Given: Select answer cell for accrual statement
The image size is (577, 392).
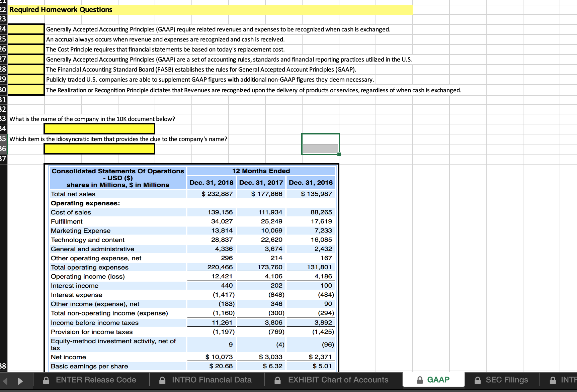Looking at the screenshot, I should (x=26, y=39).
